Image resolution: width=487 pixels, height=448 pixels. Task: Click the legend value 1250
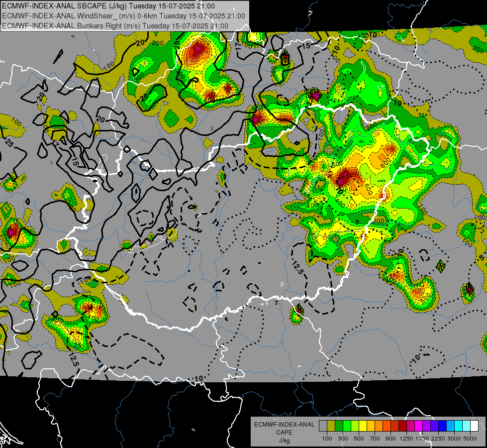(406, 439)
